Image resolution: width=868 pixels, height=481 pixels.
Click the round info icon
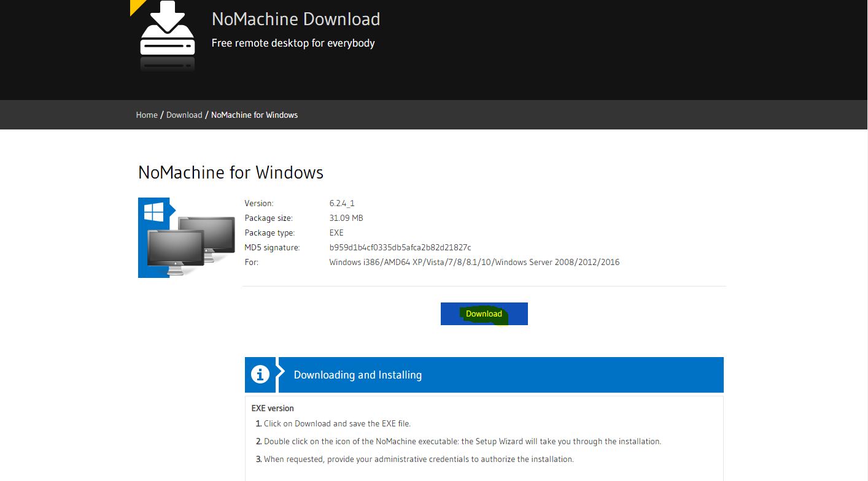click(x=260, y=375)
